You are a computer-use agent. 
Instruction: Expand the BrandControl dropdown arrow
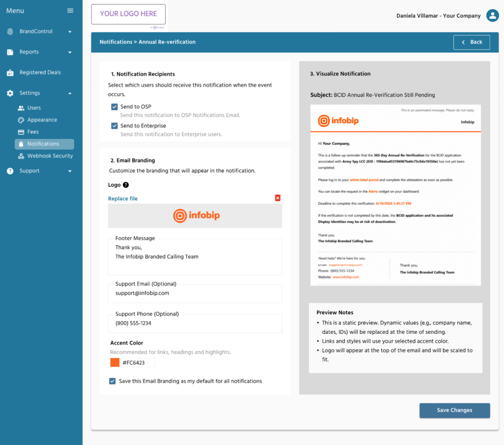pos(70,32)
